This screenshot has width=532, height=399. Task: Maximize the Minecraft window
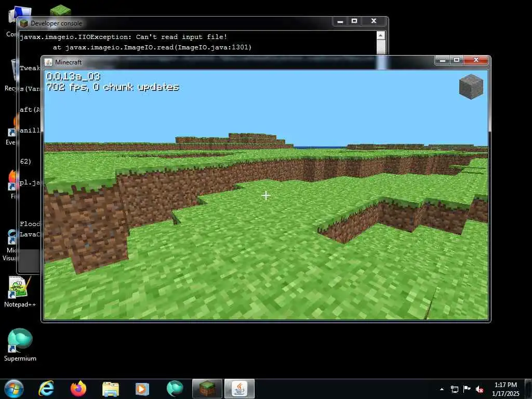pyautogui.click(x=457, y=60)
